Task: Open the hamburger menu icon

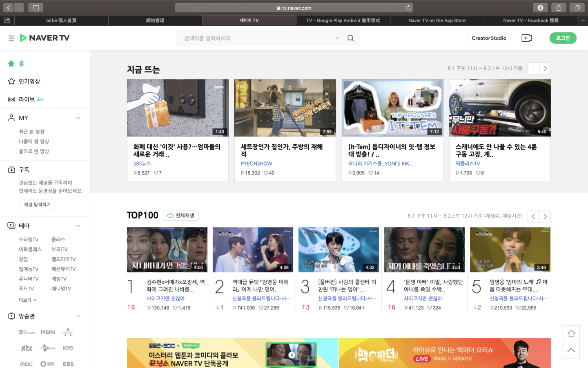Action: click(x=11, y=38)
